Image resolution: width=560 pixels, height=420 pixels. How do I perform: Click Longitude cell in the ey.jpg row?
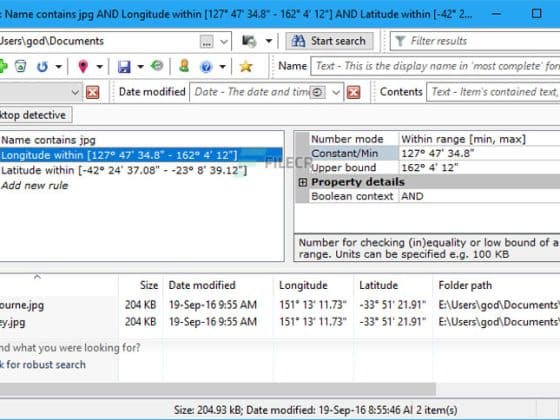point(313,322)
